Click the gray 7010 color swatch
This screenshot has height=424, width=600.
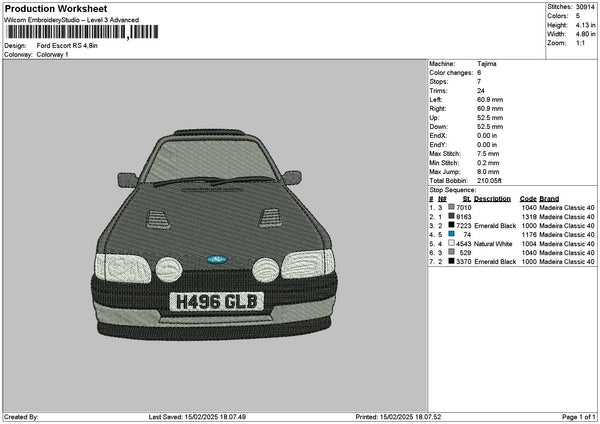pyautogui.click(x=451, y=207)
